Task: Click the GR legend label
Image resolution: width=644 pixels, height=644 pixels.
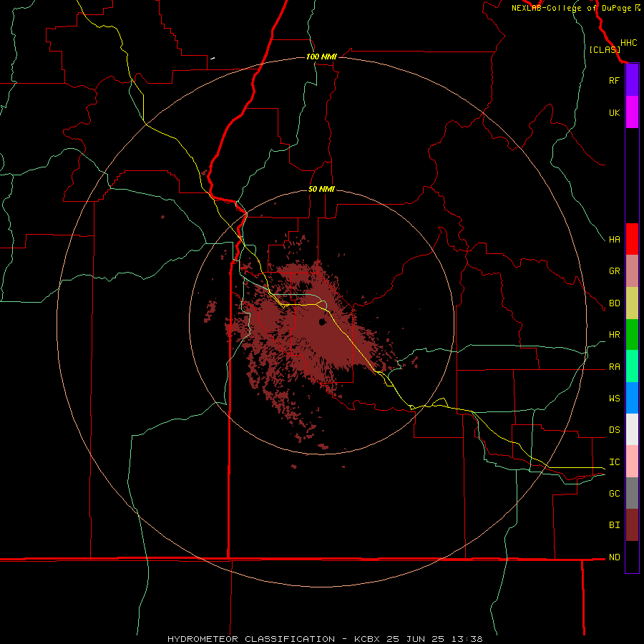Action: tap(614, 271)
